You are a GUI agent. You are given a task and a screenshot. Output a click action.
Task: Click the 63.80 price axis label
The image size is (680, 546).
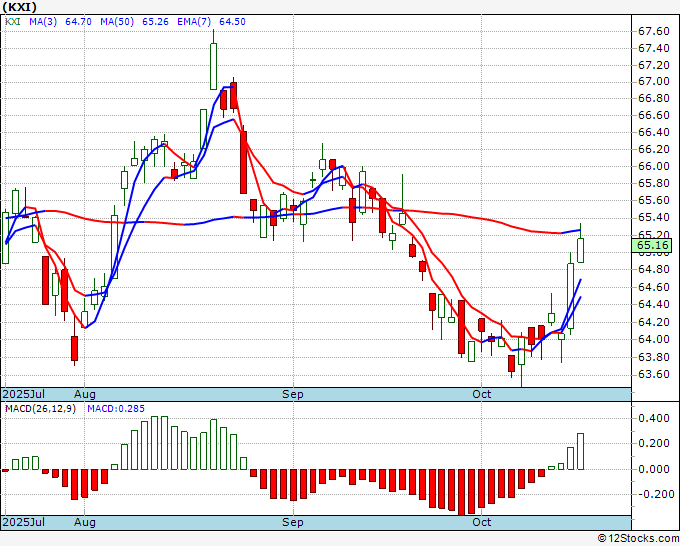[x=654, y=357]
